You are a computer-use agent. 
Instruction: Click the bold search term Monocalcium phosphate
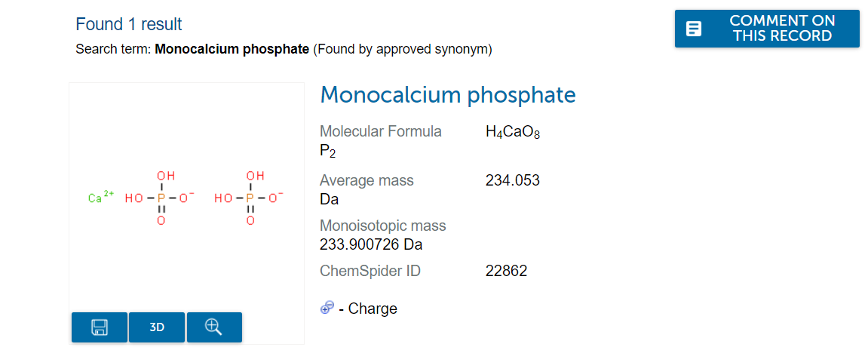[232, 49]
